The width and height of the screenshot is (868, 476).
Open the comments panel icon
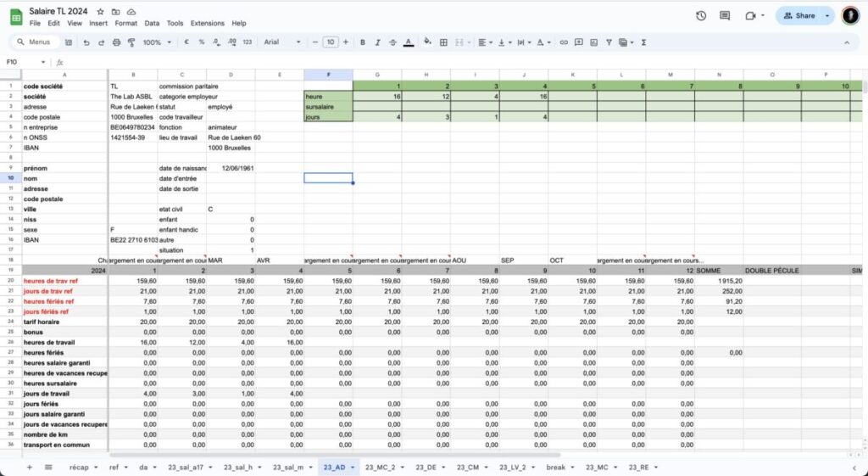pyautogui.click(x=725, y=15)
